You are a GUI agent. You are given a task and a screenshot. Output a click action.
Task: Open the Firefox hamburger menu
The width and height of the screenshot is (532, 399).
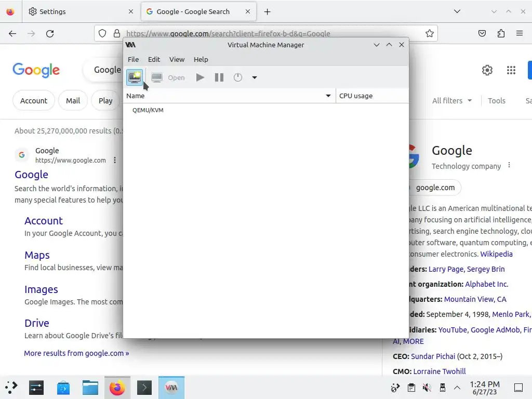[520, 33]
